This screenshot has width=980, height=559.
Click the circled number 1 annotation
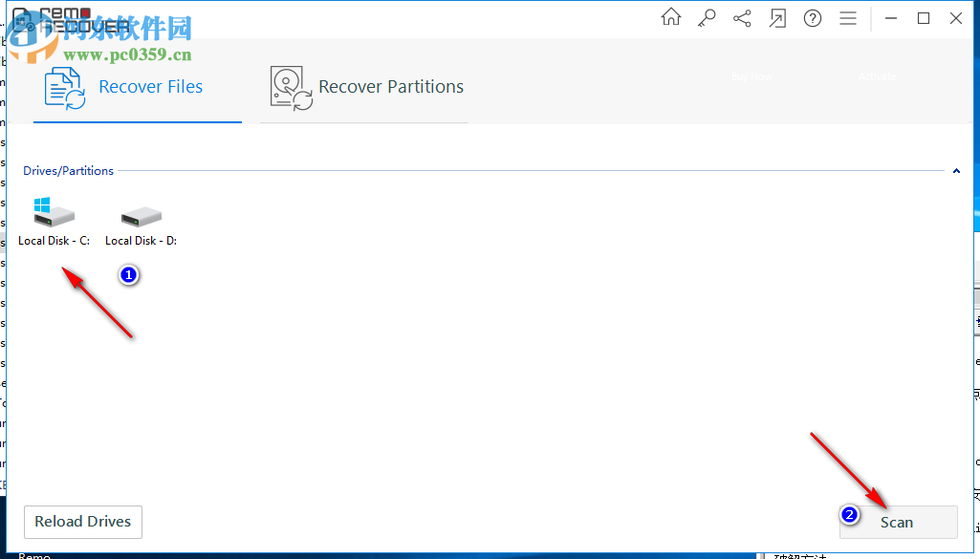pos(128,274)
